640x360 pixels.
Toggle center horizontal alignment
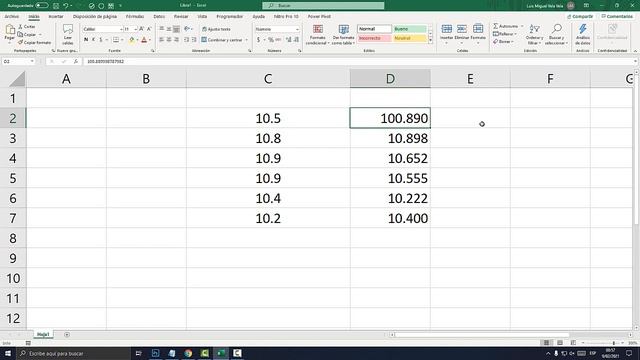point(169,40)
